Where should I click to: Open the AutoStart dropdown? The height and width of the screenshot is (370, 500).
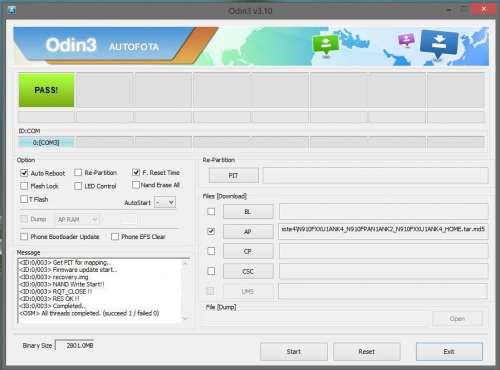pos(165,202)
